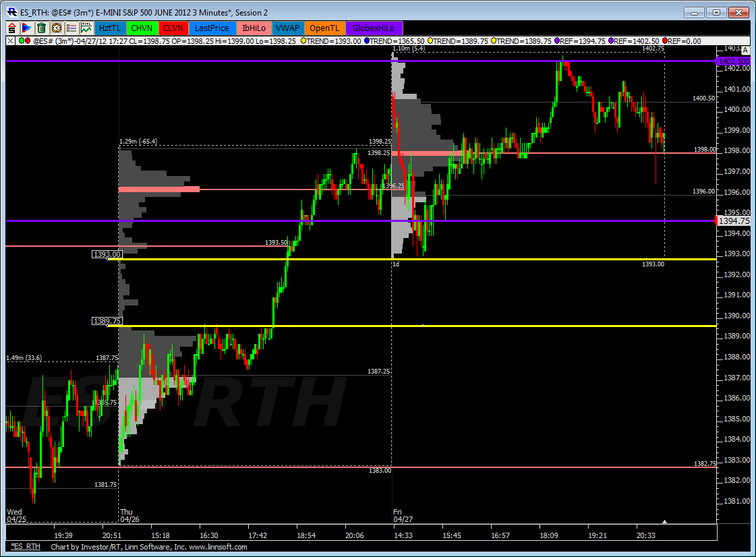756x557 pixels.
Task: Click yellow TREND=1393.00 legend marker
Action: point(303,41)
